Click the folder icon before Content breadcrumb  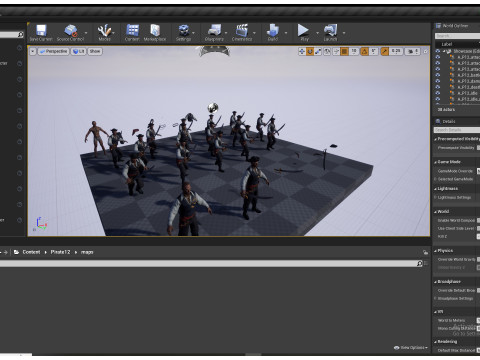point(16,252)
